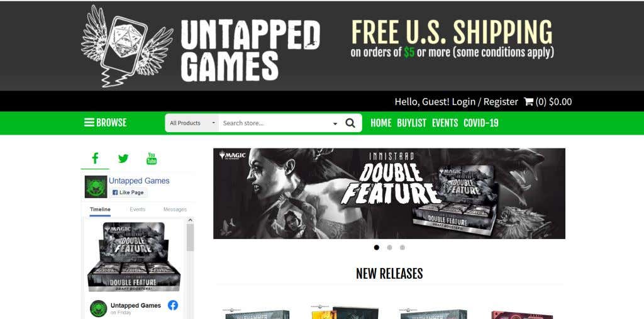Select the second carousel dot
This screenshot has height=319, width=644.
pyautogui.click(x=389, y=247)
